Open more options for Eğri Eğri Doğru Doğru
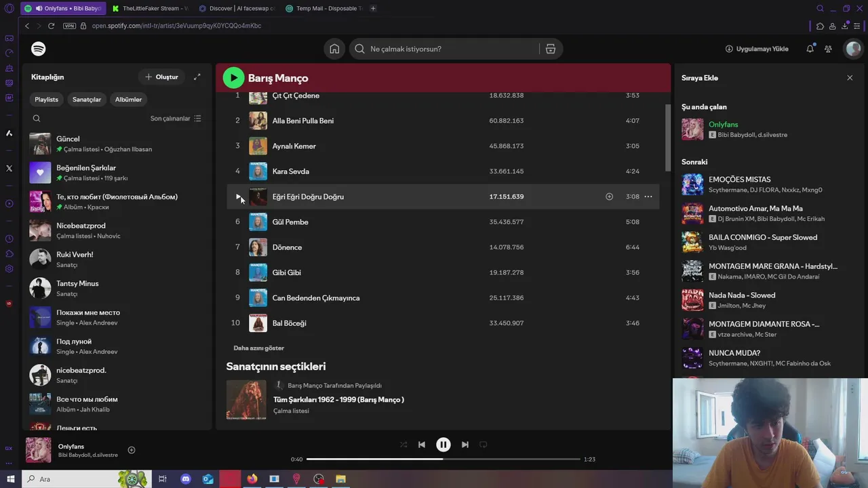 [648, 197]
